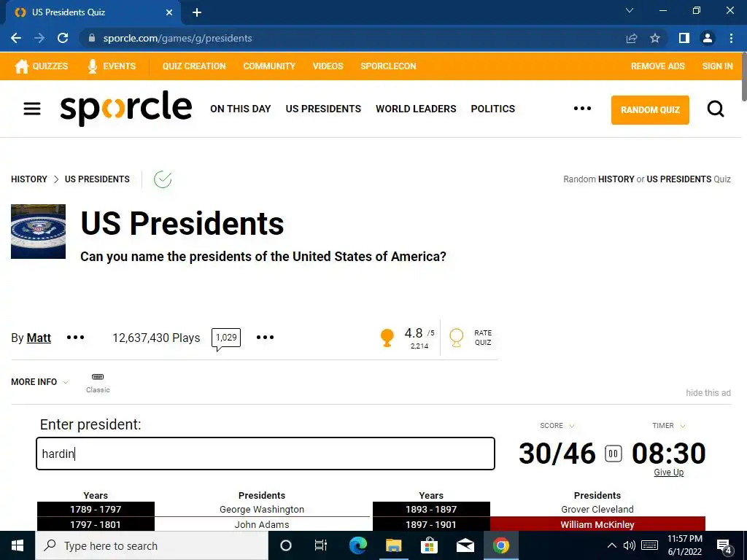Open author Matt's profile

tap(39, 338)
